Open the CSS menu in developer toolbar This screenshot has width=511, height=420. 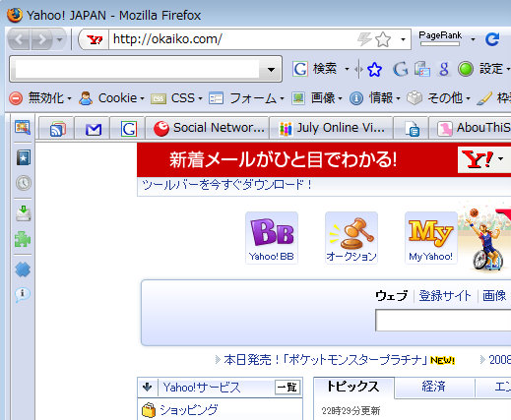(176, 98)
